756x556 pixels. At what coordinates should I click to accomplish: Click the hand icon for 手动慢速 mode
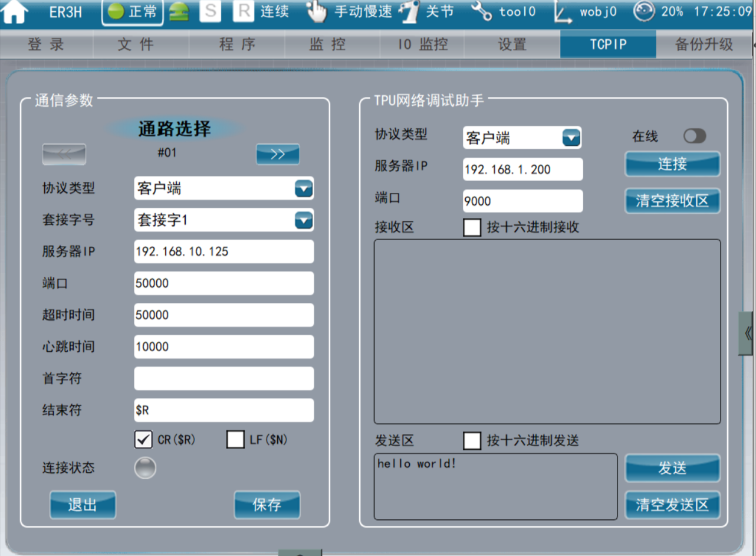click(316, 12)
